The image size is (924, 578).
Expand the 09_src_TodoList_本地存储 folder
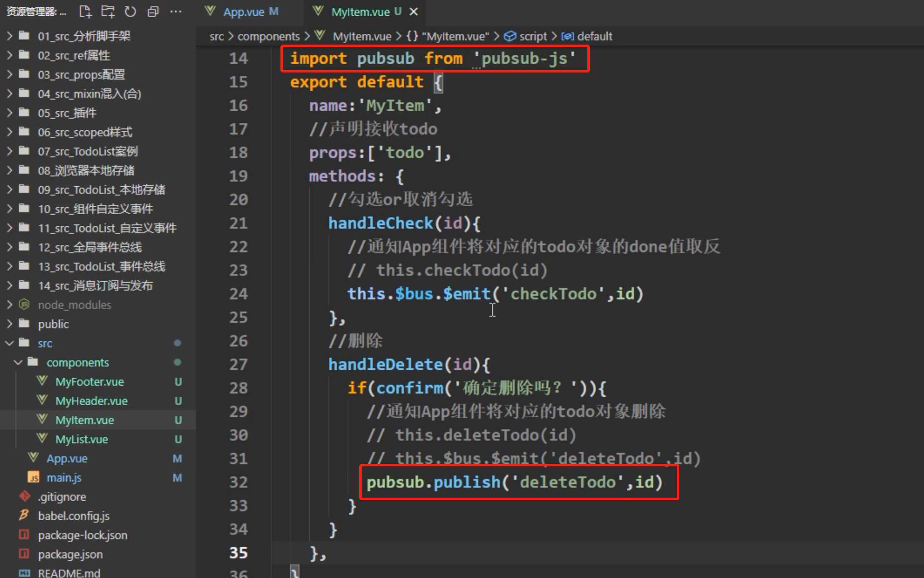tap(9, 190)
